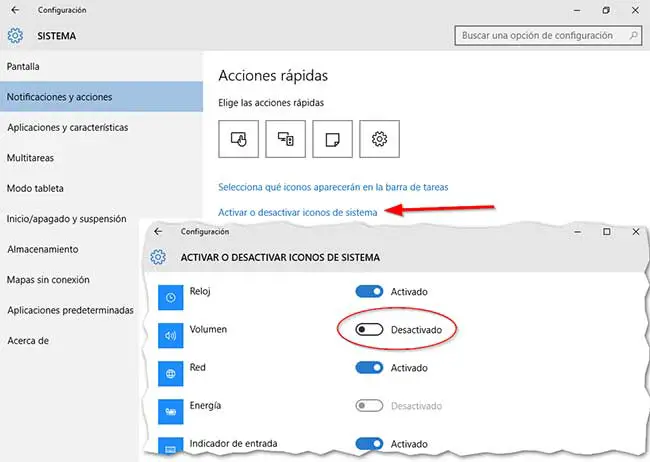The height and width of the screenshot is (462, 650).
Task: Click the connect displays quick action tile
Action: [285, 139]
